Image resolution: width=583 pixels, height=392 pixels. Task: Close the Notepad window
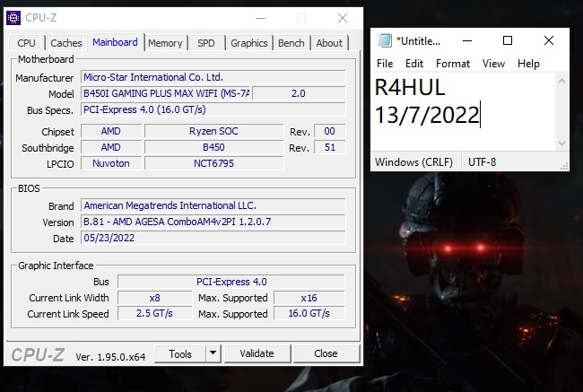click(549, 40)
